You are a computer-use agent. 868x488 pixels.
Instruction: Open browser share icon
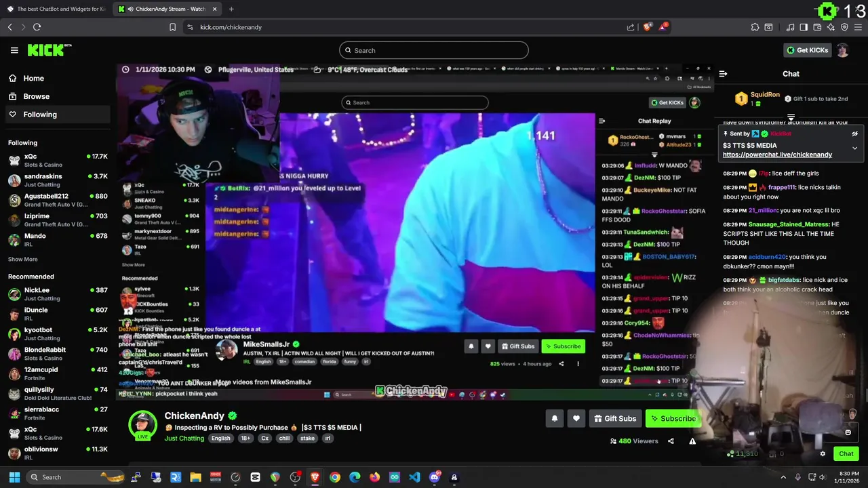[631, 27]
